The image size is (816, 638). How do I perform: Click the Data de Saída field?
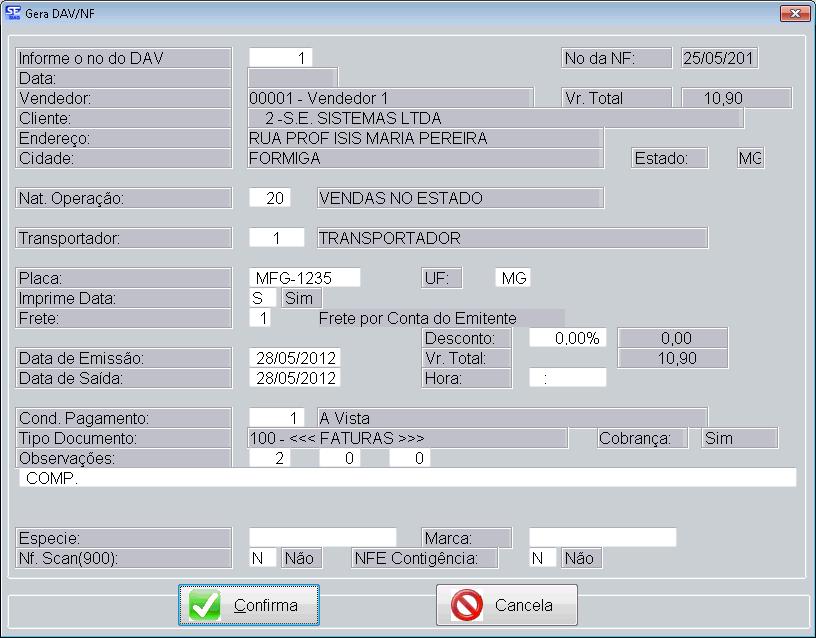[x=294, y=378]
